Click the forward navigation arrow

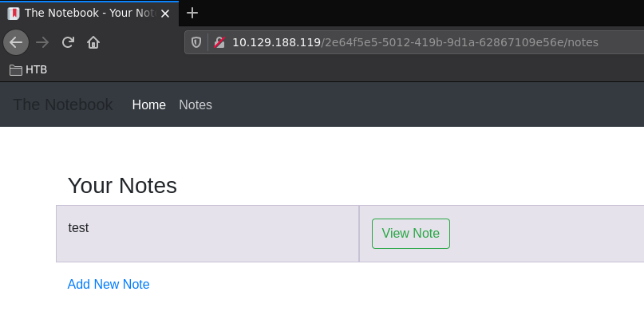[42, 42]
